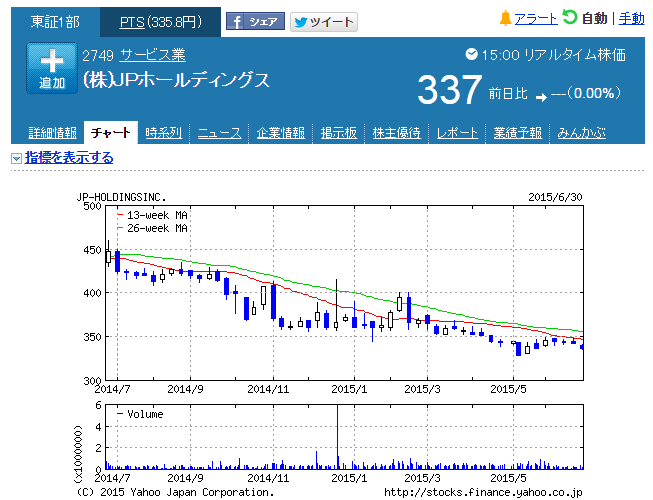Open the みんかぶ tab
Viewport: 653px width, 500px height.
(581, 133)
